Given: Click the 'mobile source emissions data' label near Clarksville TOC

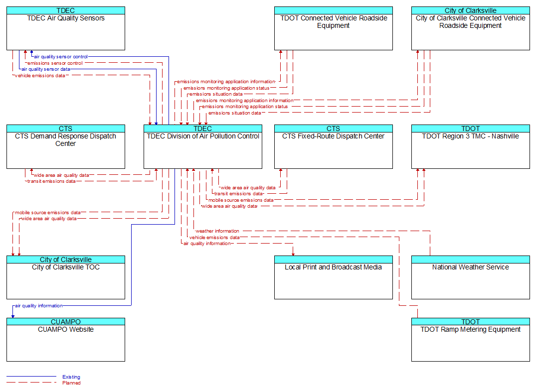Looking at the screenshot, I should [48, 212].
